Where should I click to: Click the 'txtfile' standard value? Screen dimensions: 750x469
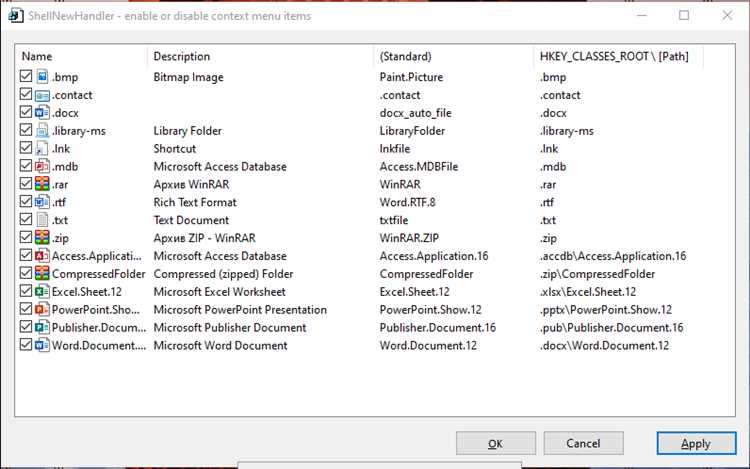(x=394, y=220)
